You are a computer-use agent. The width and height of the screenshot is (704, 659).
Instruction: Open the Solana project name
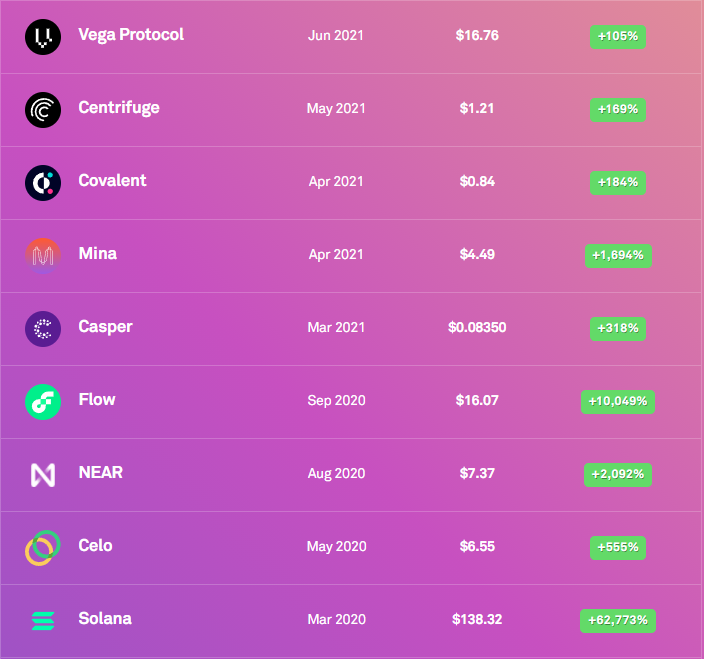point(105,619)
